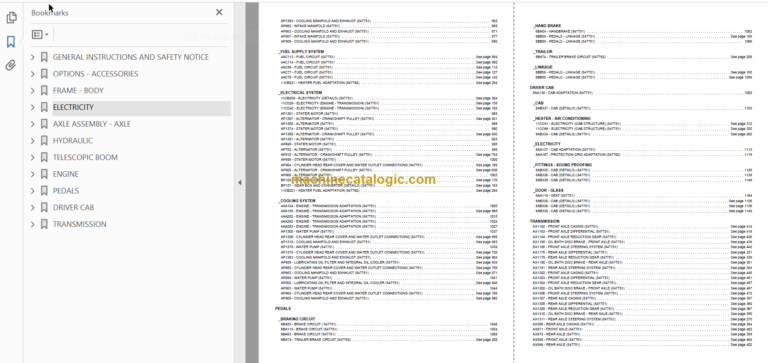This screenshot has width=768, height=363.
Task: Jump to FRAME - BODY bookmark
Action: (x=78, y=91)
